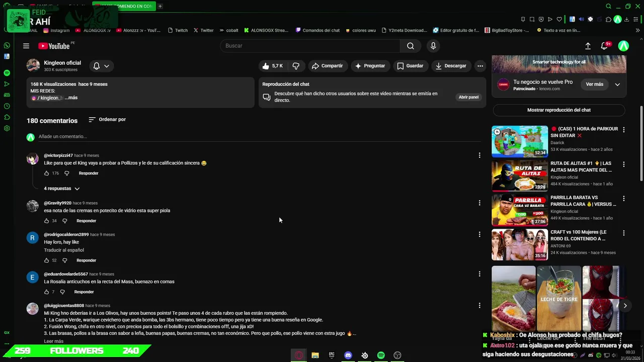Toggle channel notification bell for Kingleon oficial

click(101, 66)
